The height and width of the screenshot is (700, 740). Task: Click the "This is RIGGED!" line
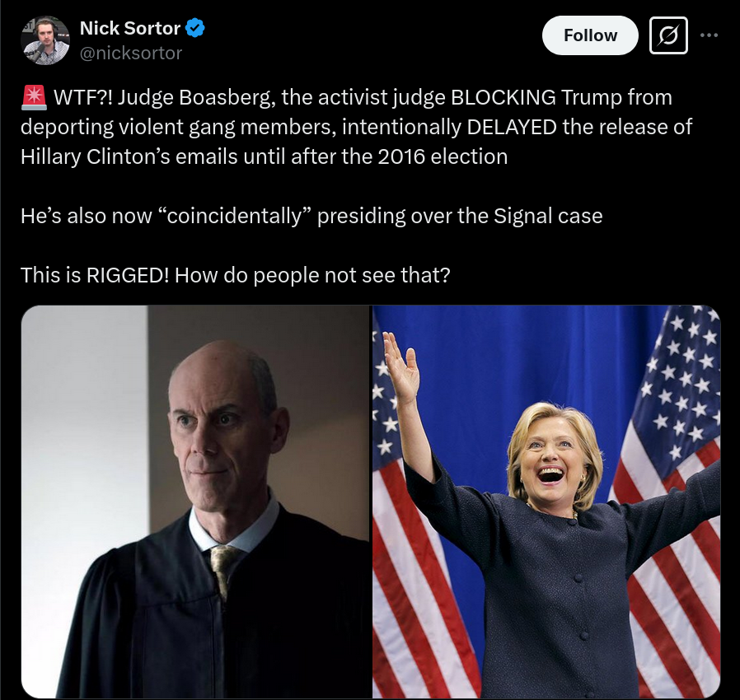pos(235,276)
